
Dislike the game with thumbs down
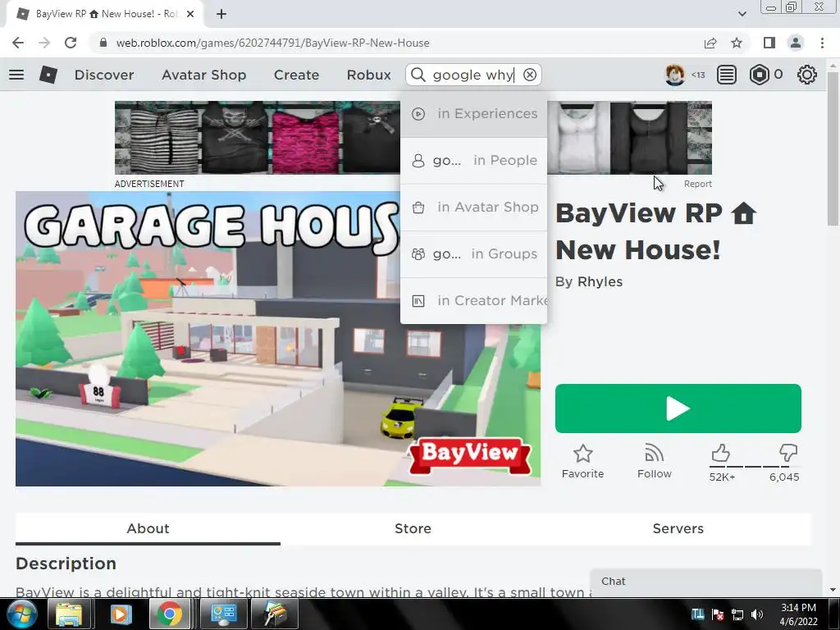pos(788,453)
